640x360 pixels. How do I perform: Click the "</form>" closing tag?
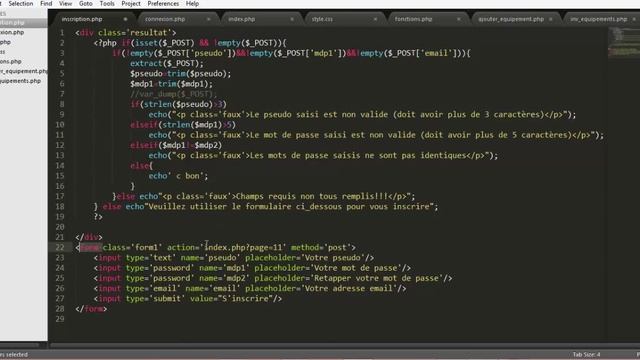click(91, 309)
